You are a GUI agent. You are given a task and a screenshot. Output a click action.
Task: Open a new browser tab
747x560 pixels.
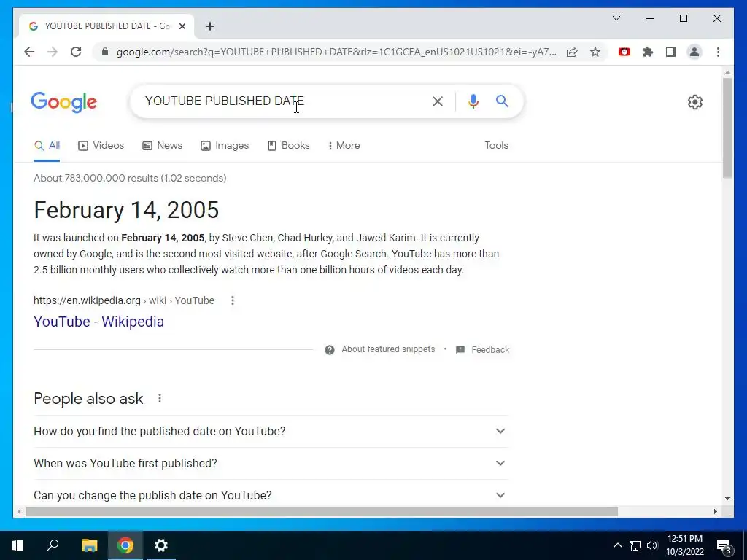coord(209,26)
